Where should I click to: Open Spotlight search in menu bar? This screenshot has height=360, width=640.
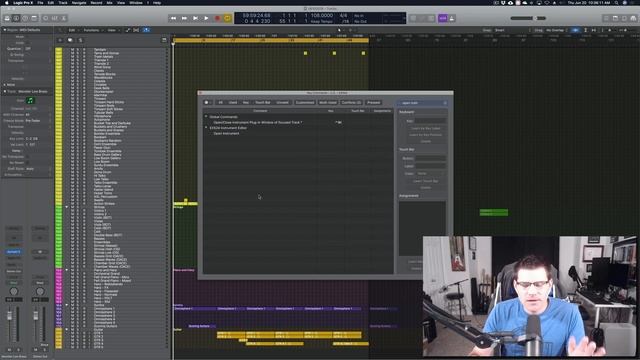[x=616, y=2]
